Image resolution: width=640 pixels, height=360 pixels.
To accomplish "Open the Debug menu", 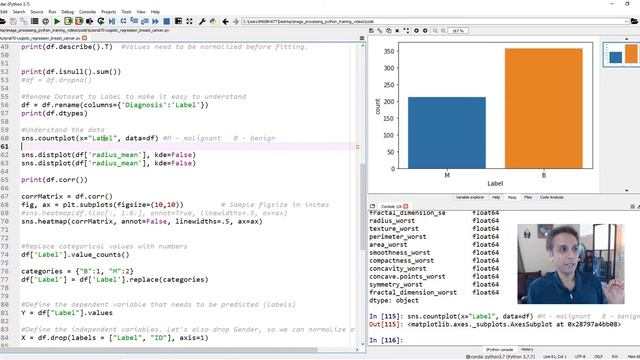I will pyautogui.click(x=68, y=12).
